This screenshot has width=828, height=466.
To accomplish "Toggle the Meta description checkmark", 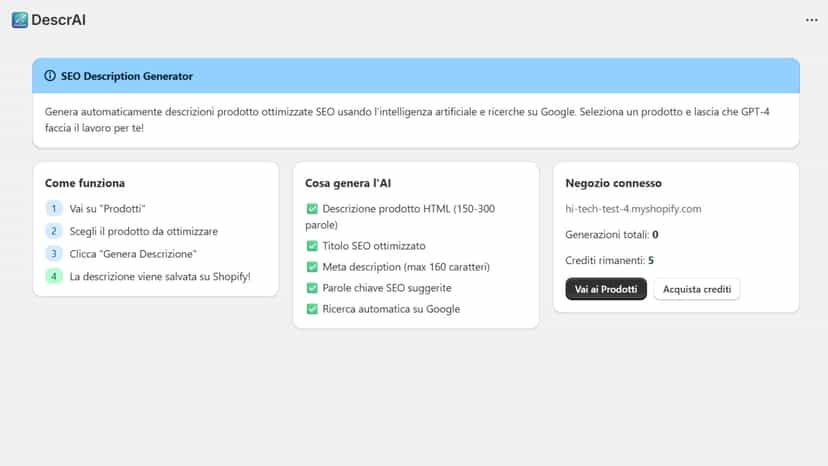I will (x=312, y=267).
